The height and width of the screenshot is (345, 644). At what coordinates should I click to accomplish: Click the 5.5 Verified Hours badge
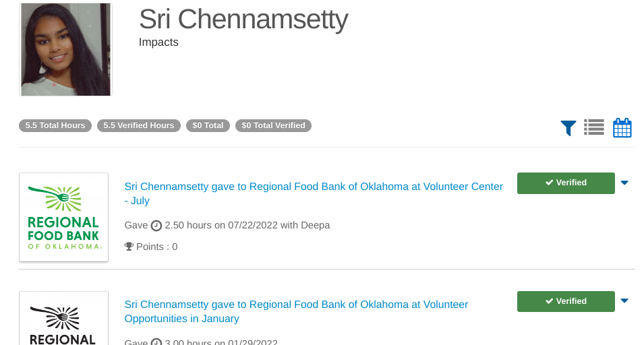tap(139, 125)
